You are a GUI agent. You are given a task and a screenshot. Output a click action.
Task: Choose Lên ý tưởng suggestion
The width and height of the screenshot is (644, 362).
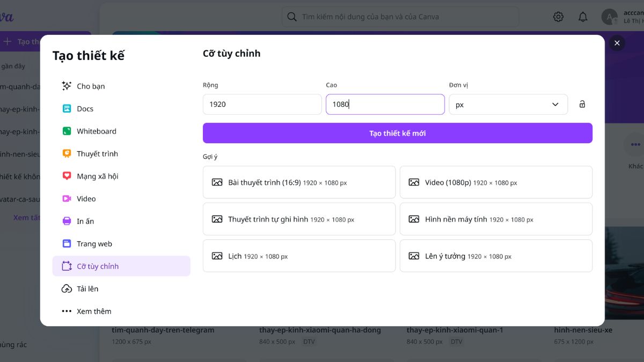pyautogui.click(x=496, y=256)
